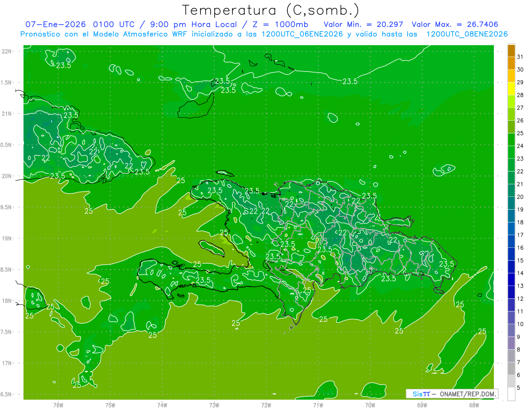Click the '18N' latitude axis label

(7, 301)
